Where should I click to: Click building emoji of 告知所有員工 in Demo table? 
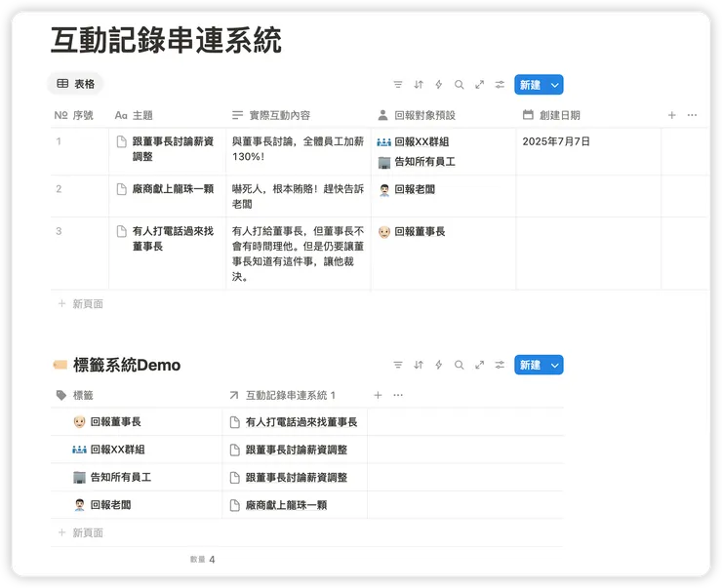pyautogui.click(x=79, y=478)
